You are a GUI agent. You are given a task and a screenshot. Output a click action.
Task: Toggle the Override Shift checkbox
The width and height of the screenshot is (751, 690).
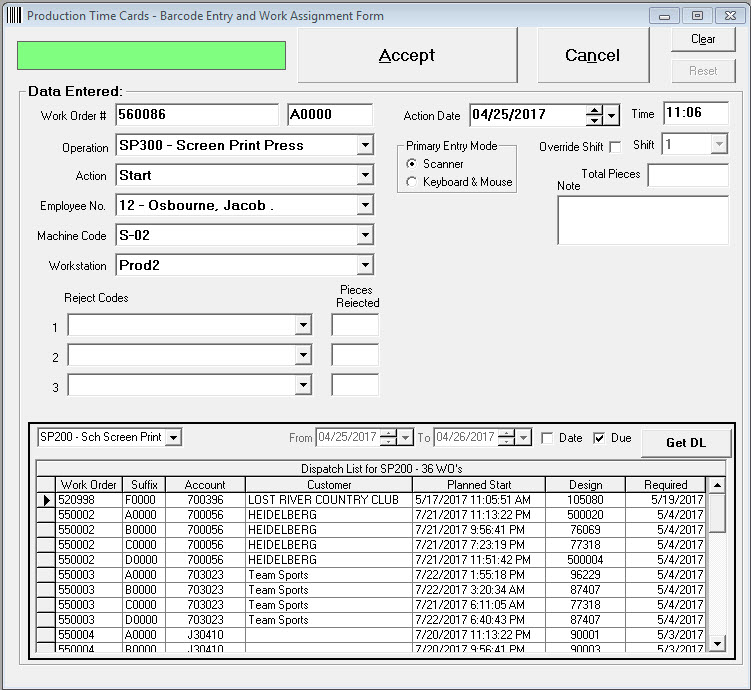click(x=615, y=147)
